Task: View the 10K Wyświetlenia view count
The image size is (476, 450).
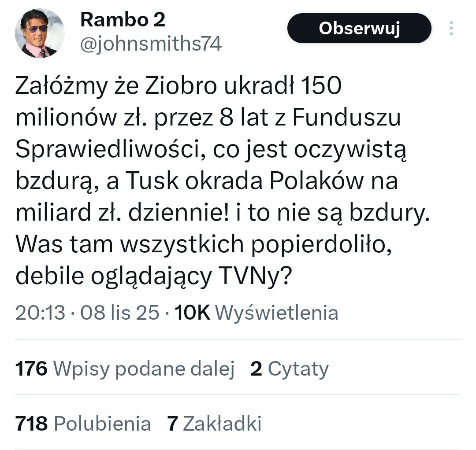Action: (x=256, y=313)
